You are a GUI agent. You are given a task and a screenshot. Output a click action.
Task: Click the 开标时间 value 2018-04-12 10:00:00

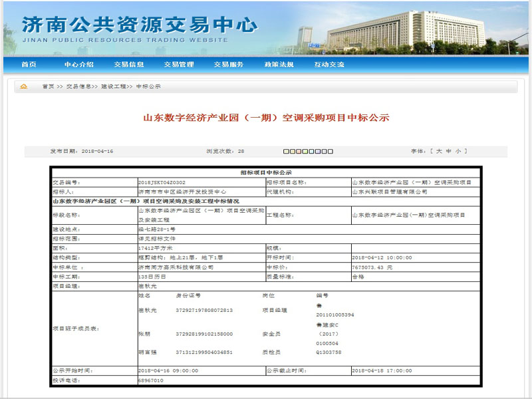click(382, 258)
